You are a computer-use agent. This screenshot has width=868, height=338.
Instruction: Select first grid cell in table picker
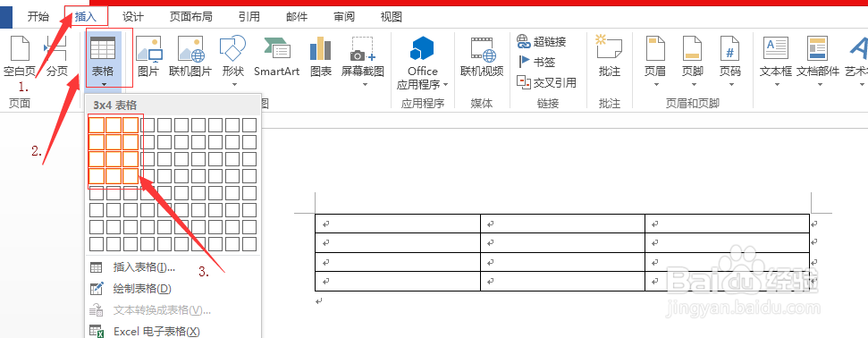pyautogui.click(x=97, y=125)
